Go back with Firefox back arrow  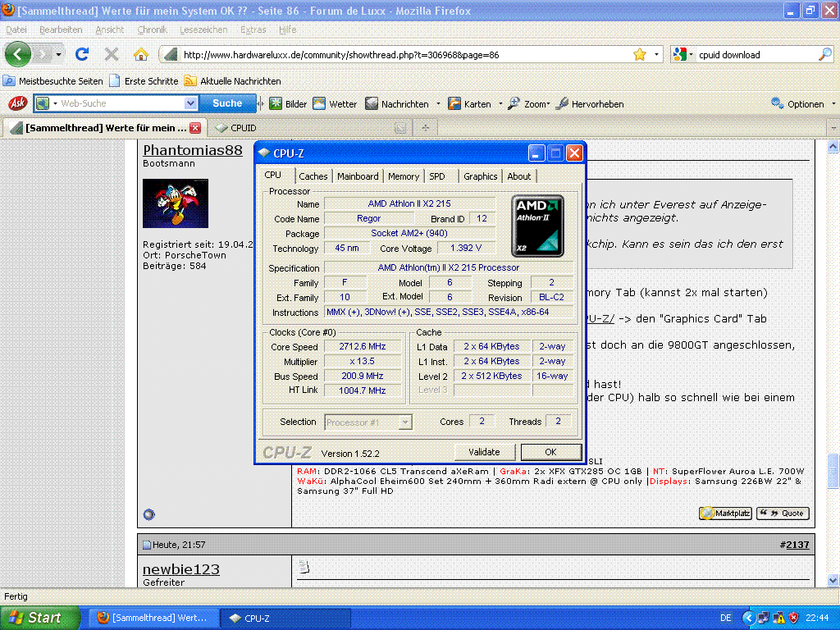(18, 54)
